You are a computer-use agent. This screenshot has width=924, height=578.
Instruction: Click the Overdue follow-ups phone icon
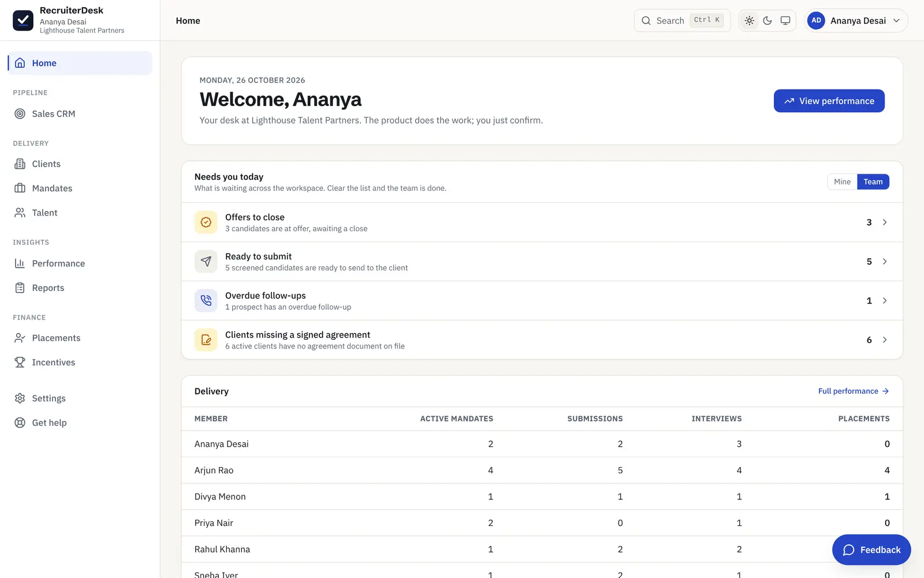click(206, 301)
